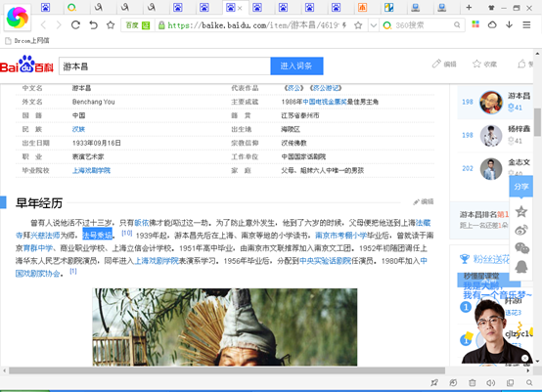The width and height of the screenshot is (542, 392).
Task: Share to Qzone star icon
Action: (x=520, y=211)
